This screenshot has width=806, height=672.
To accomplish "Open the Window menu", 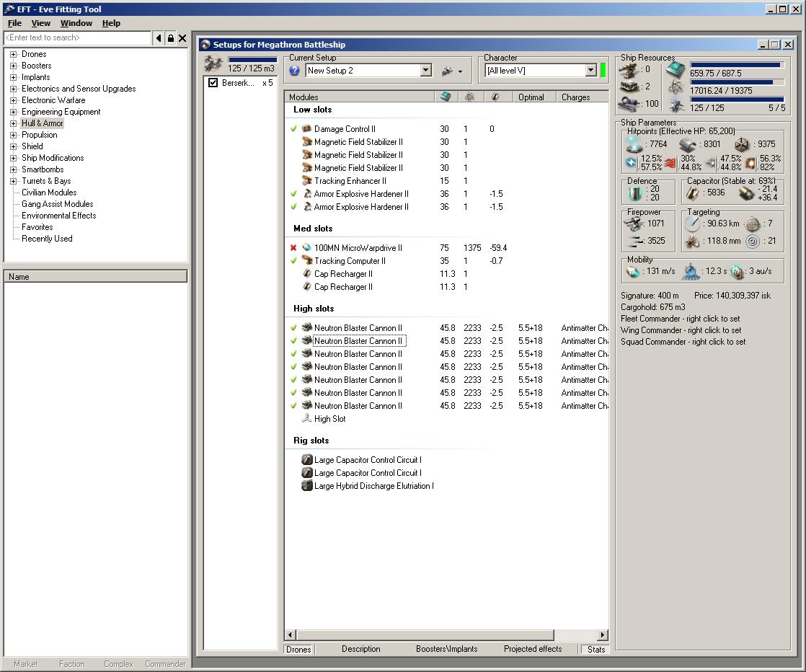I will pyautogui.click(x=76, y=23).
